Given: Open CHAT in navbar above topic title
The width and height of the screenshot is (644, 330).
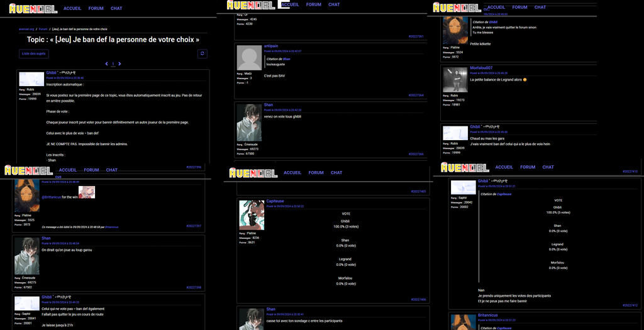Looking at the screenshot, I should coord(116,9).
